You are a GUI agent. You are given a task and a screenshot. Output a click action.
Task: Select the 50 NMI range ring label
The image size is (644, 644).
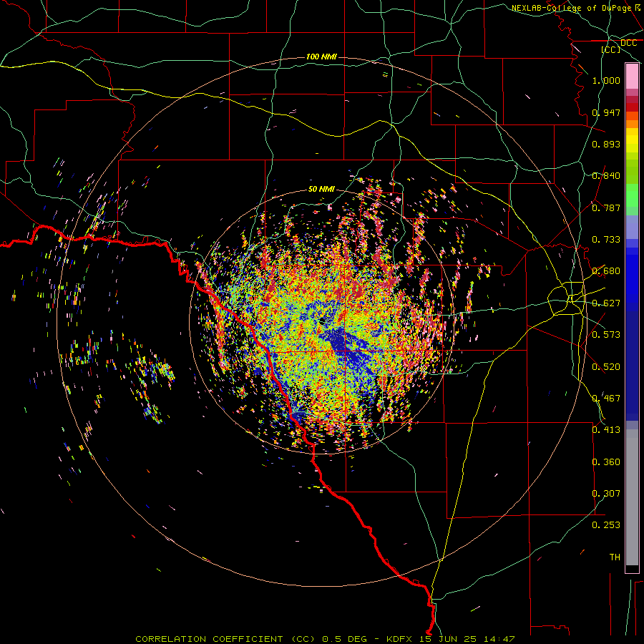click(x=321, y=190)
